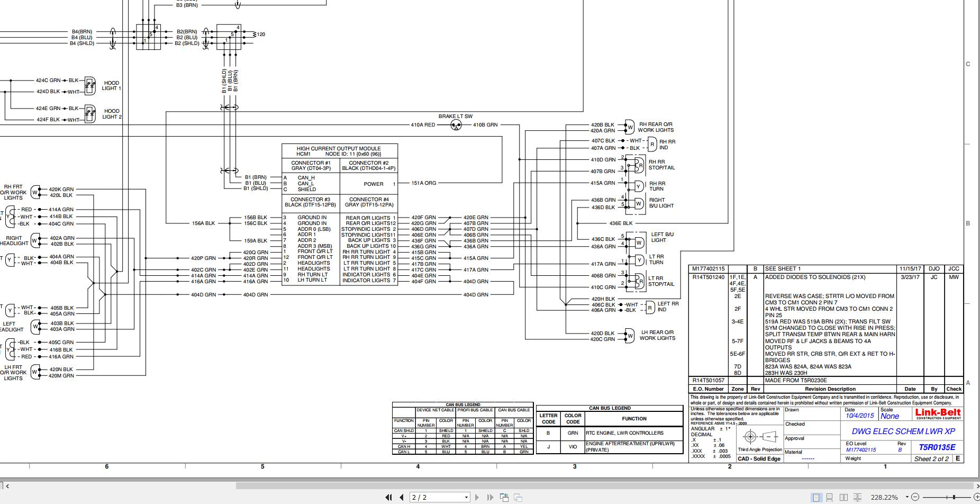Click the zoom slider handle
This screenshot has height=504, width=980.
954,497
